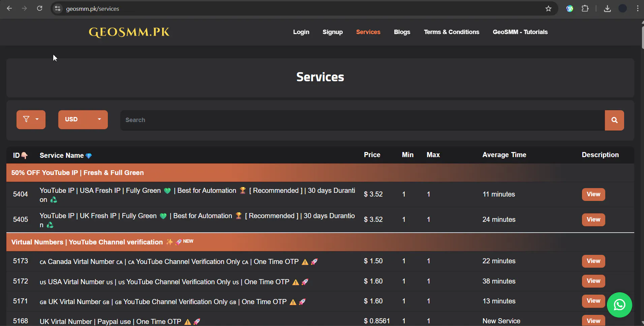Click the colorful extension icon in toolbar
Viewport: 644px width, 326px height.
coord(570,9)
